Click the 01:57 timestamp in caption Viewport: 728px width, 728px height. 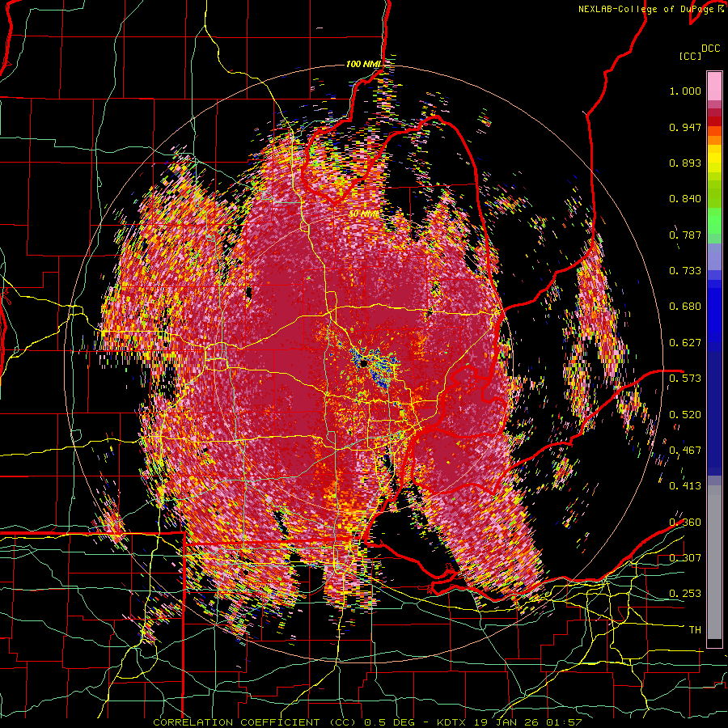[565, 722]
